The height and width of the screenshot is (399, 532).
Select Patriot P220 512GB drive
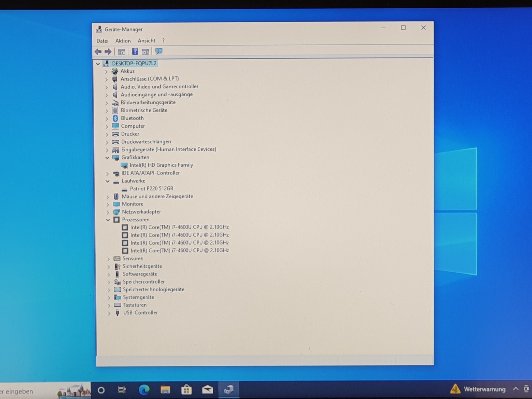pos(151,188)
